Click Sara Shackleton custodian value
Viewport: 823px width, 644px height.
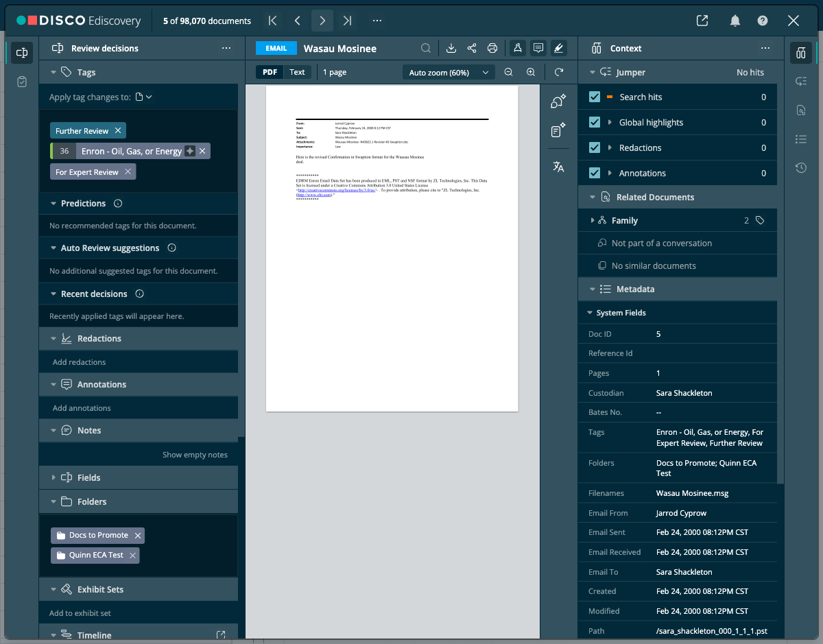pos(684,393)
